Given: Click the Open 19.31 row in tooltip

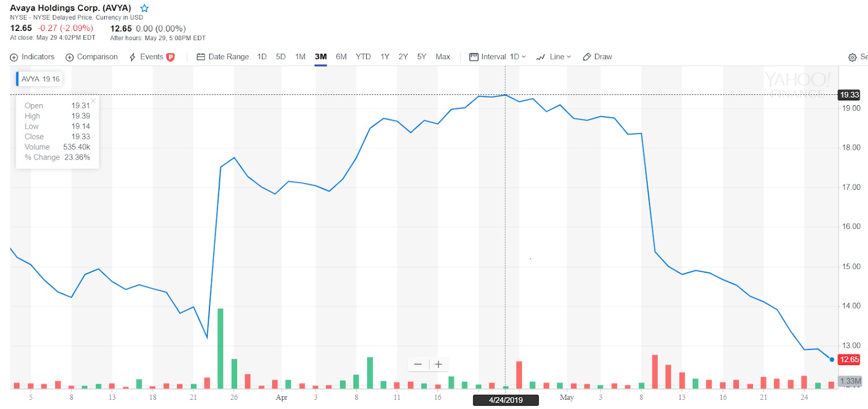Looking at the screenshot, I should point(58,106).
